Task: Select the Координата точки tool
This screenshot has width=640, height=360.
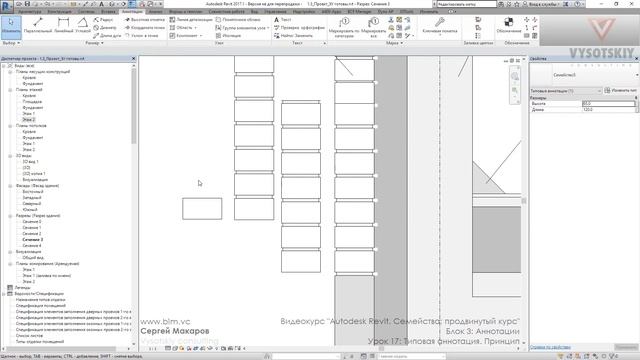Action: pos(144,28)
